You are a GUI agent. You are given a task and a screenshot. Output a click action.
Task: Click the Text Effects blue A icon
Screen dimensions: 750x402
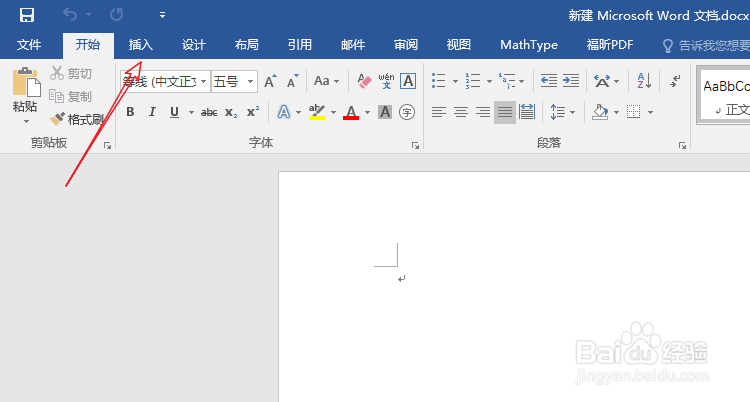(284, 112)
